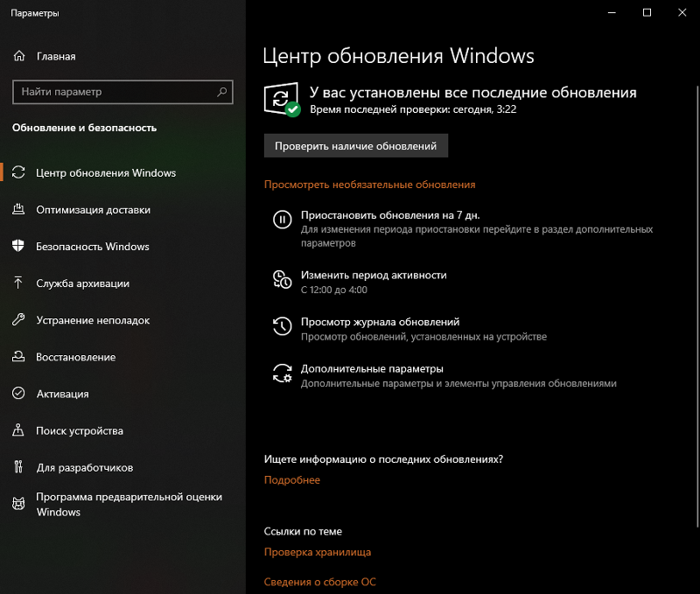Viewport: 700px width, 594px height.
Task: Click the Центр обновления Windows page title
Action: pos(398,56)
